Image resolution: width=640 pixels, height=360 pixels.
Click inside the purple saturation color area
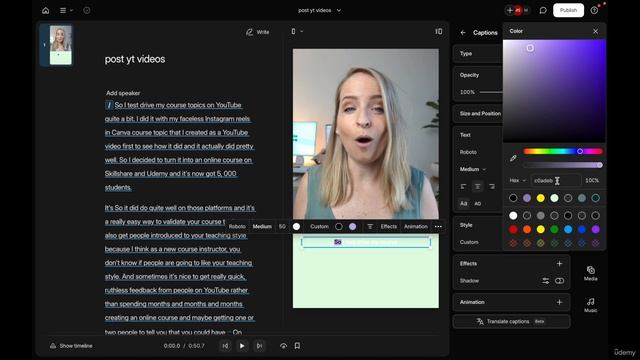point(554,91)
